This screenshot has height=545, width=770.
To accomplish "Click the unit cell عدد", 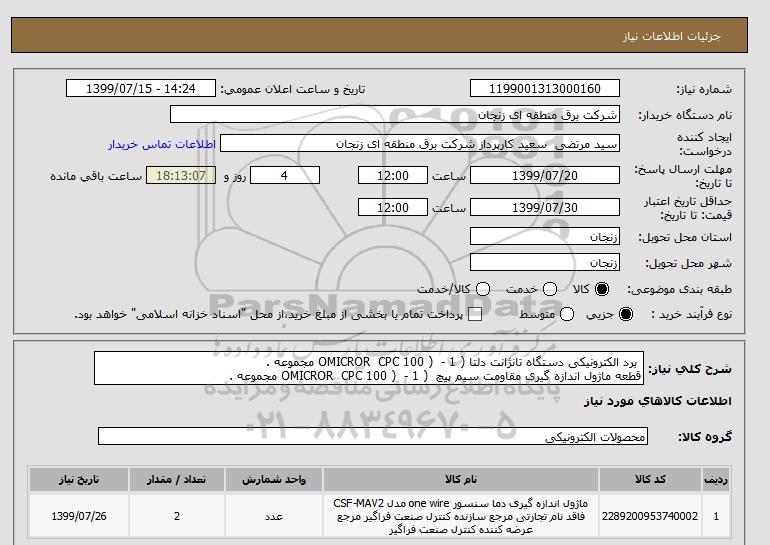I will pos(274,516).
